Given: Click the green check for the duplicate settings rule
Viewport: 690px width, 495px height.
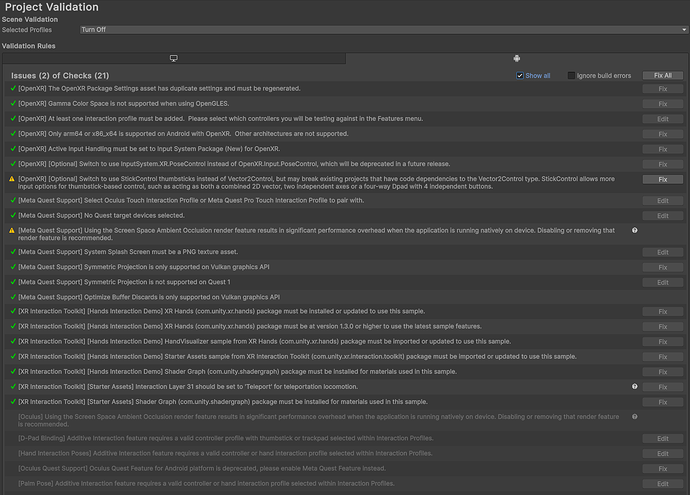Looking at the screenshot, I should pyautogui.click(x=12, y=89).
